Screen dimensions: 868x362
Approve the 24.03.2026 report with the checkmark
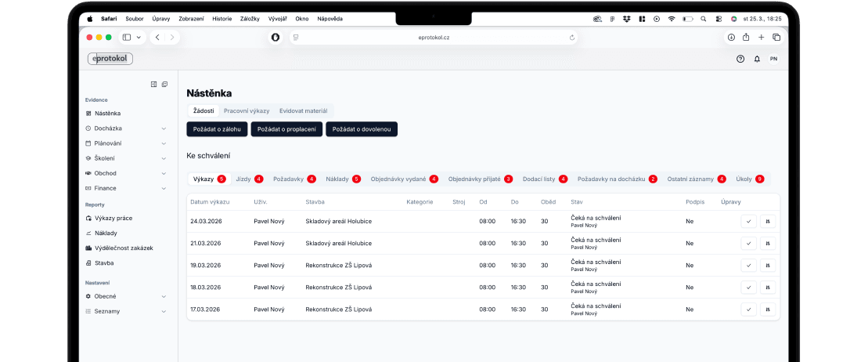coord(748,222)
